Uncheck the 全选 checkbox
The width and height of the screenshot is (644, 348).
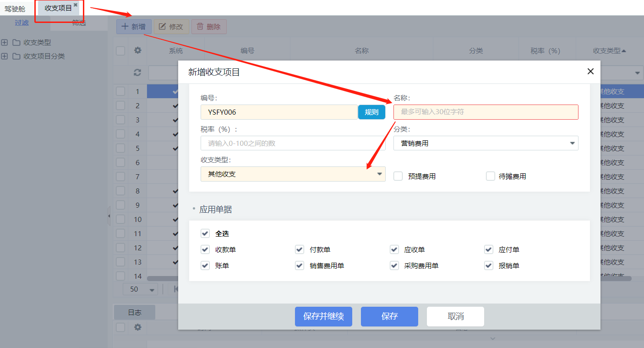tap(205, 234)
